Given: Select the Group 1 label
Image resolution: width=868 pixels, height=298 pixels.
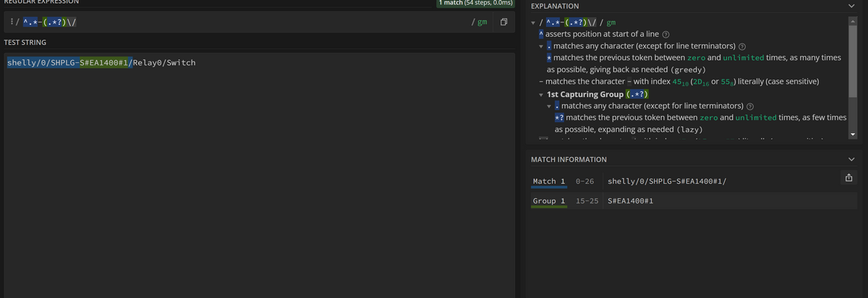Looking at the screenshot, I should coord(548,200).
